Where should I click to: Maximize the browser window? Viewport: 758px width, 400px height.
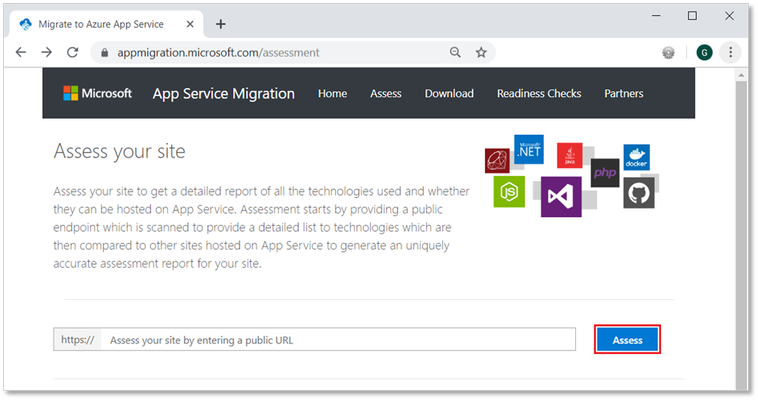[692, 16]
